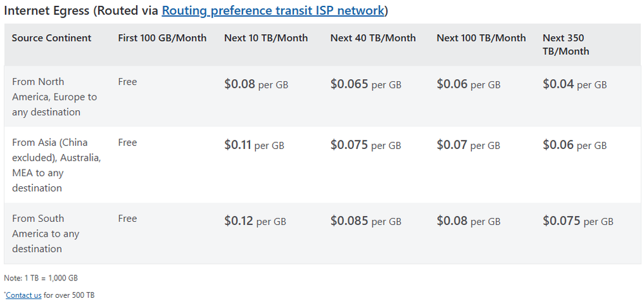Viewport: 644px width, 303px height.
Task: Click the $0.11 per GB price cell
Action: click(x=254, y=146)
